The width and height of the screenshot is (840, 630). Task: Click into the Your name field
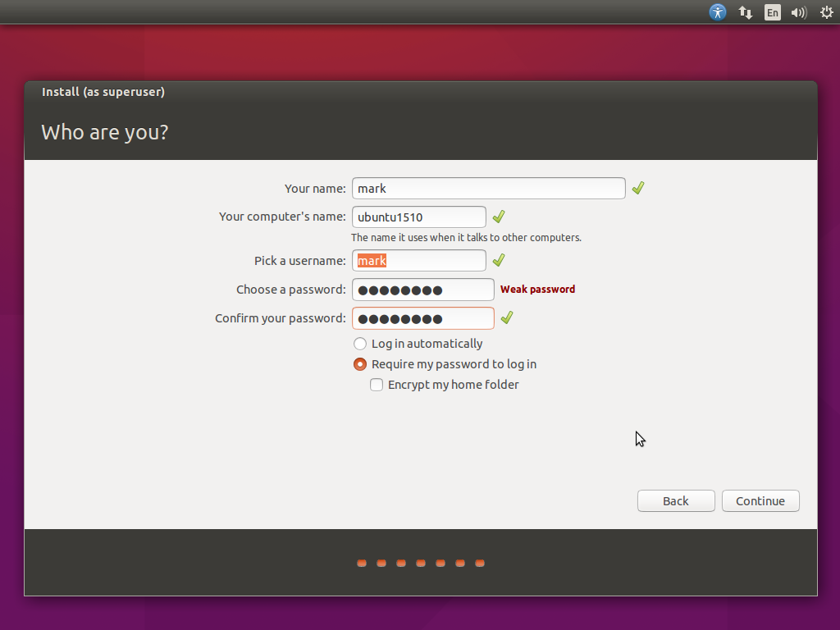point(488,188)
